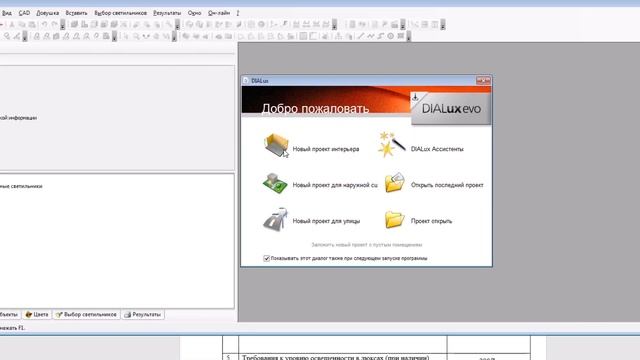Open the ? help menu

point(238,13)
